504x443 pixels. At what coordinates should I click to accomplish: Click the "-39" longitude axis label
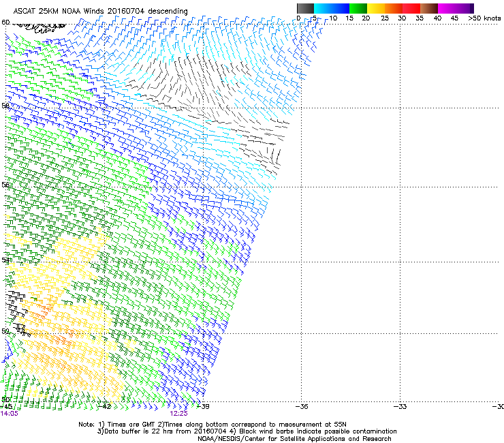pos(203,407)
